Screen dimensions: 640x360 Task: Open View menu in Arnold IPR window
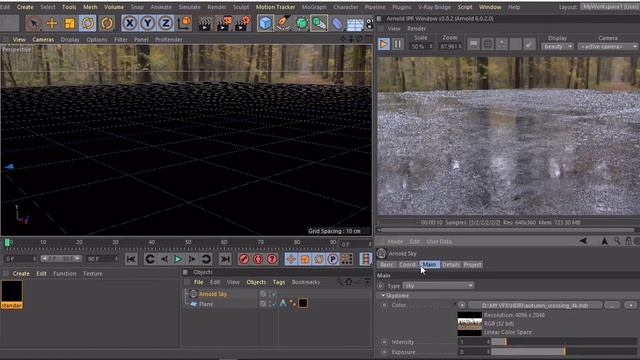pyautogui.click(x=394, y=29)
